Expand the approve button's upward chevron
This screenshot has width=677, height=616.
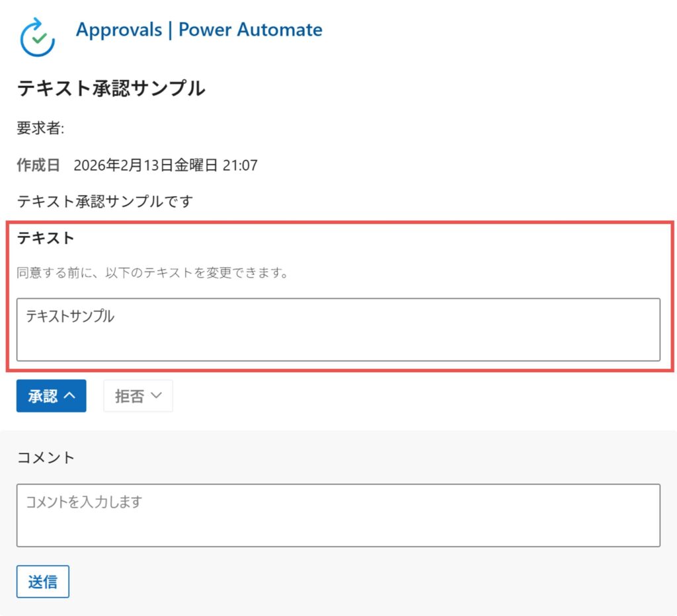[x=69, y=395]
